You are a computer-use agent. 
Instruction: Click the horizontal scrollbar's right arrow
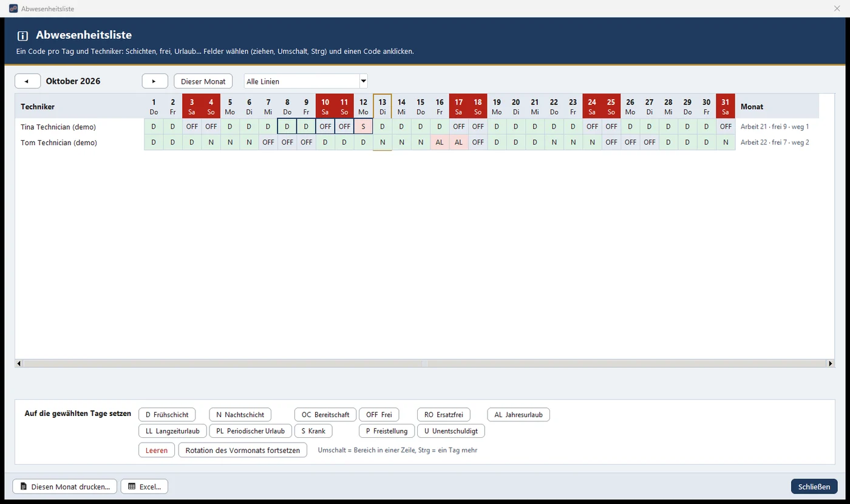[x=831, y=364]
